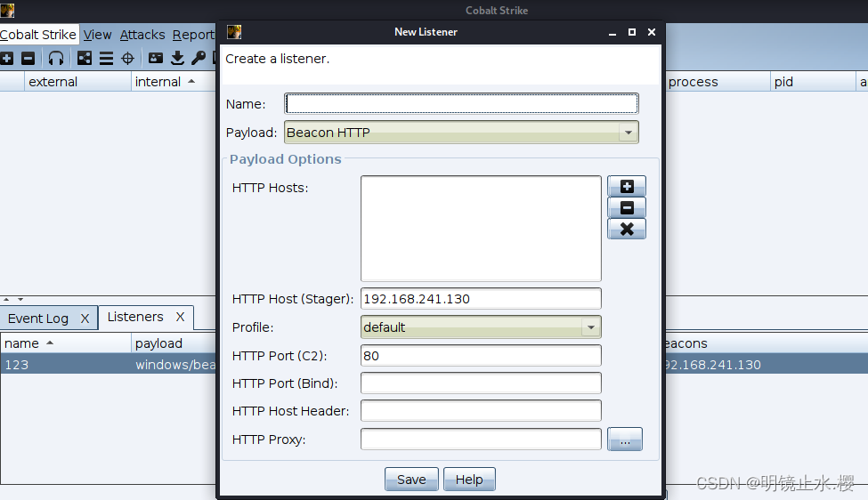
Task: Open the credentials card icon in toolbar
Action: pyautogui.click(x=156, y=58)
